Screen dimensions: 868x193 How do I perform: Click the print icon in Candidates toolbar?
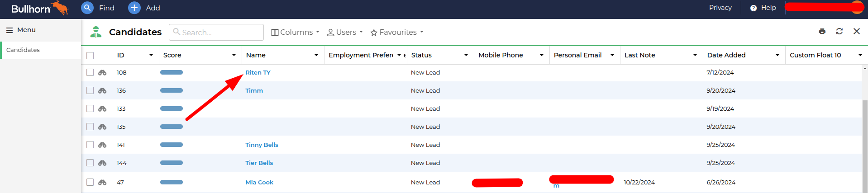coord(822,31)
